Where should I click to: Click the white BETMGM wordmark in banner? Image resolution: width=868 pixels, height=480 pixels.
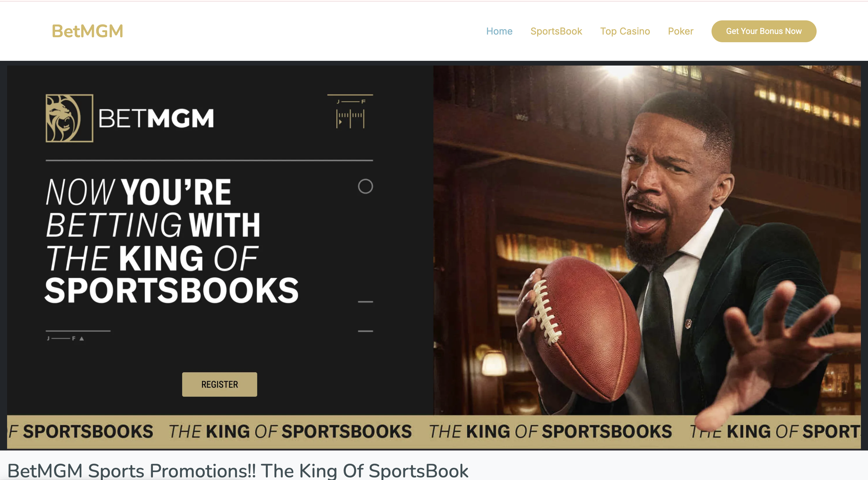(156, 118)
